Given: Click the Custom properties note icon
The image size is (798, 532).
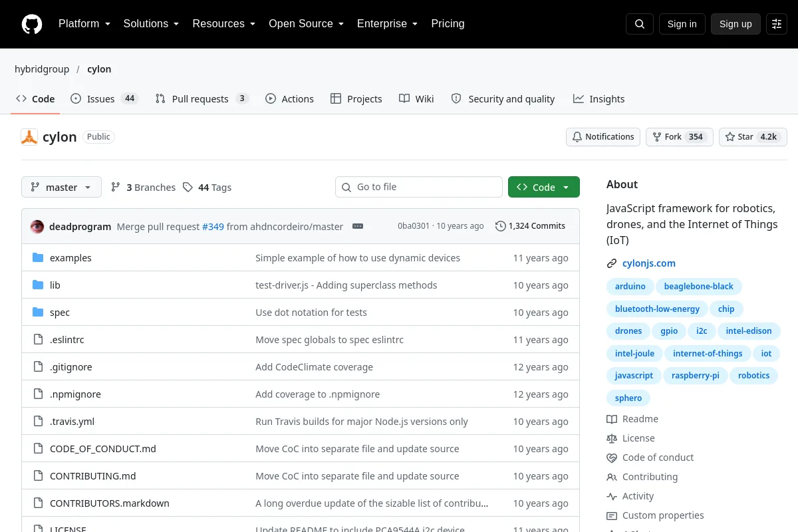Looking at the screenshot, I should [612, 515].
